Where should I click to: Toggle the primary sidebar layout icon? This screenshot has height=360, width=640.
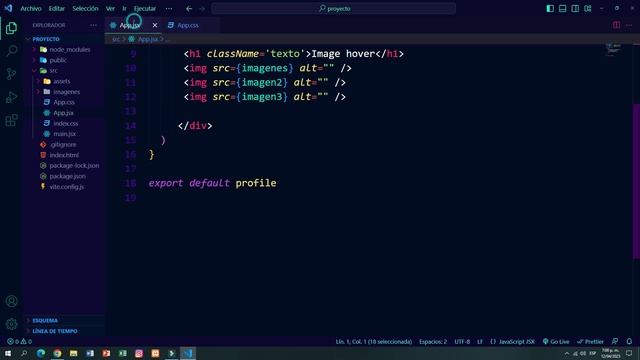tap(550, 9)
